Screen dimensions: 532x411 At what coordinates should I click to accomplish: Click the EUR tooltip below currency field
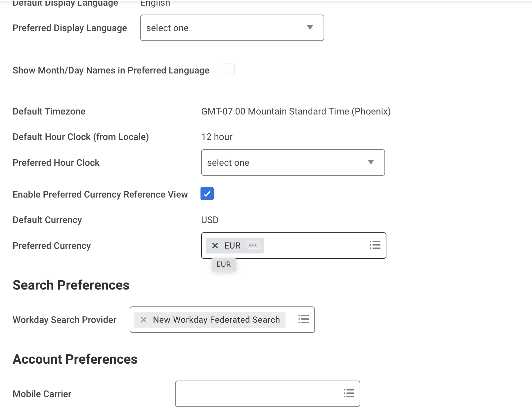(224, 264)
